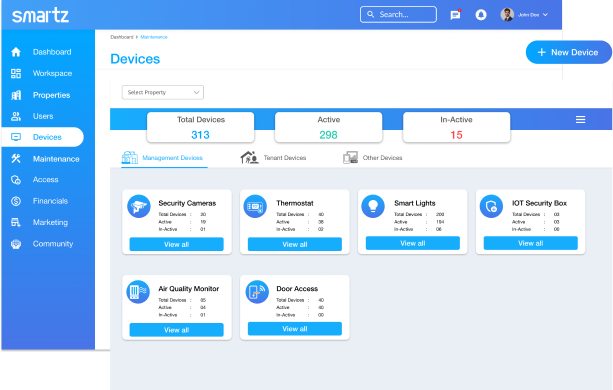Focus the Search input field
The height and width of the screenshot is (390, 613).
[x=398, y=14]
